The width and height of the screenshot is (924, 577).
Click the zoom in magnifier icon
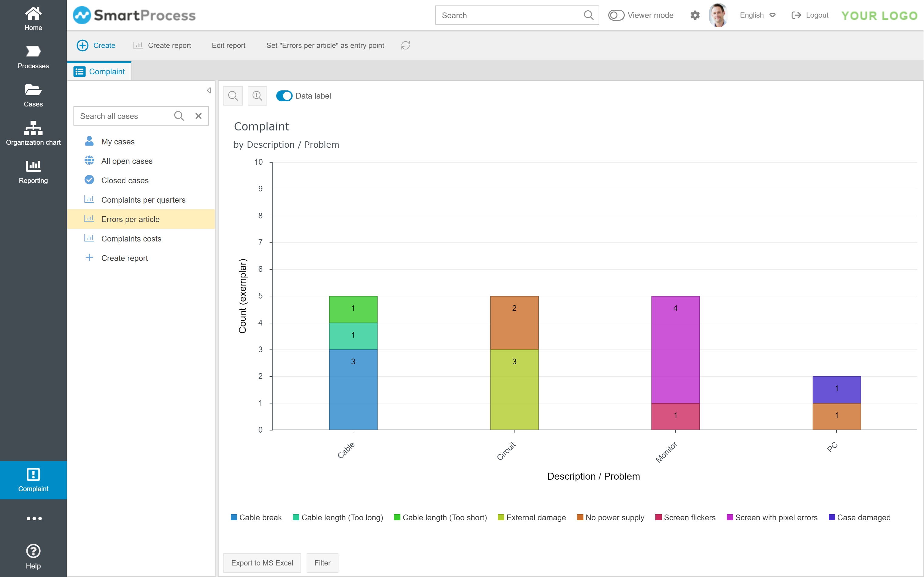coord(257,96)
